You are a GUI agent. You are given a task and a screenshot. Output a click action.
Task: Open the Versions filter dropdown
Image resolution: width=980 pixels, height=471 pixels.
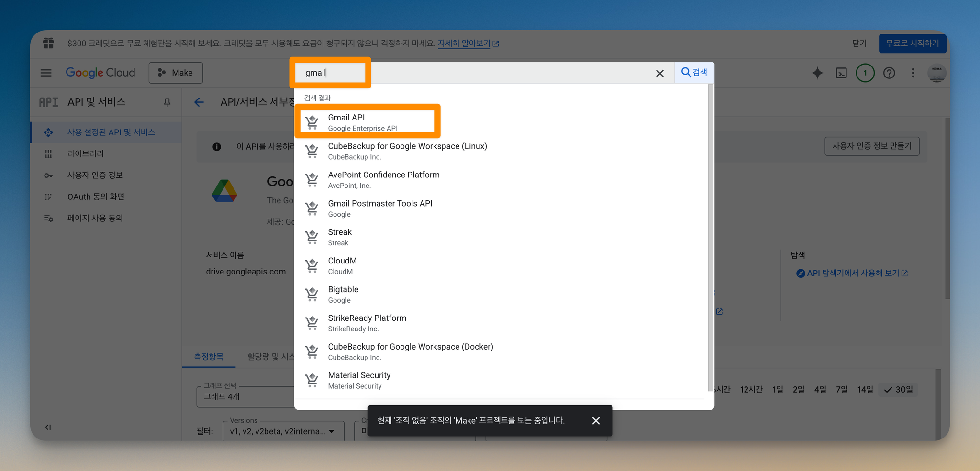[x=283, y=431]
